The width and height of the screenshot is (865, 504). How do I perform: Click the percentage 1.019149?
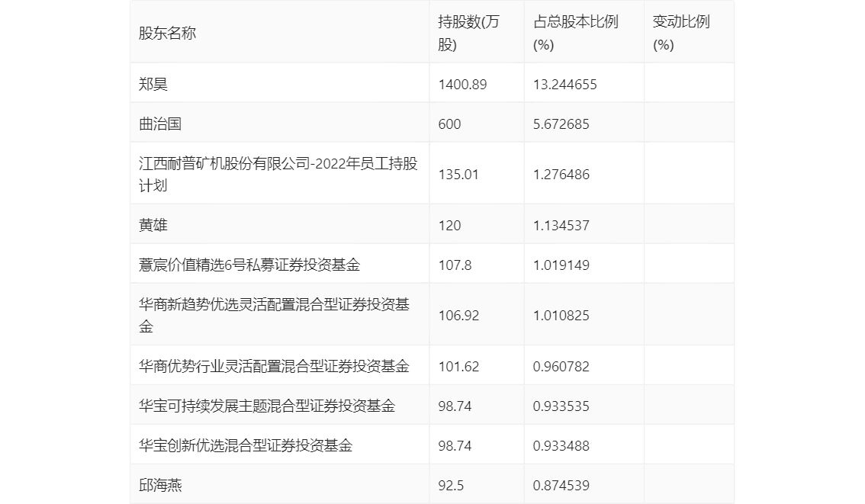pyautogui.click(x=561, y=265)
